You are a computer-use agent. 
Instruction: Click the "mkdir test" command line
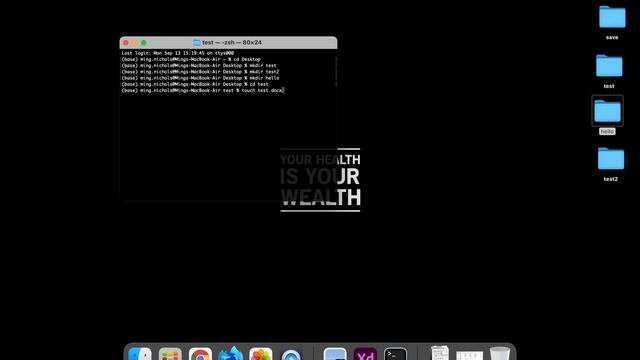click(199, 65)
